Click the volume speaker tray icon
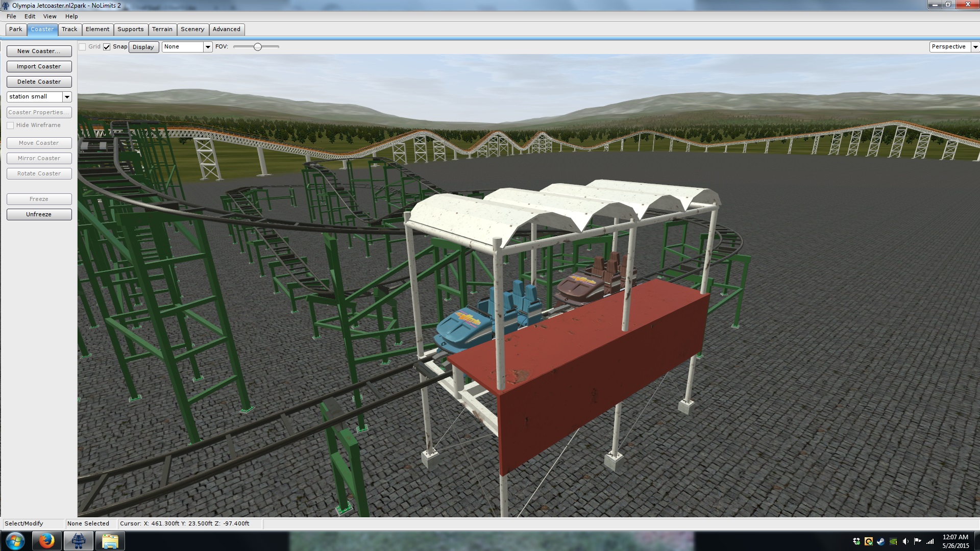This screenshot has width=980, height=551. pyautogui.click(x=905, y=541)
